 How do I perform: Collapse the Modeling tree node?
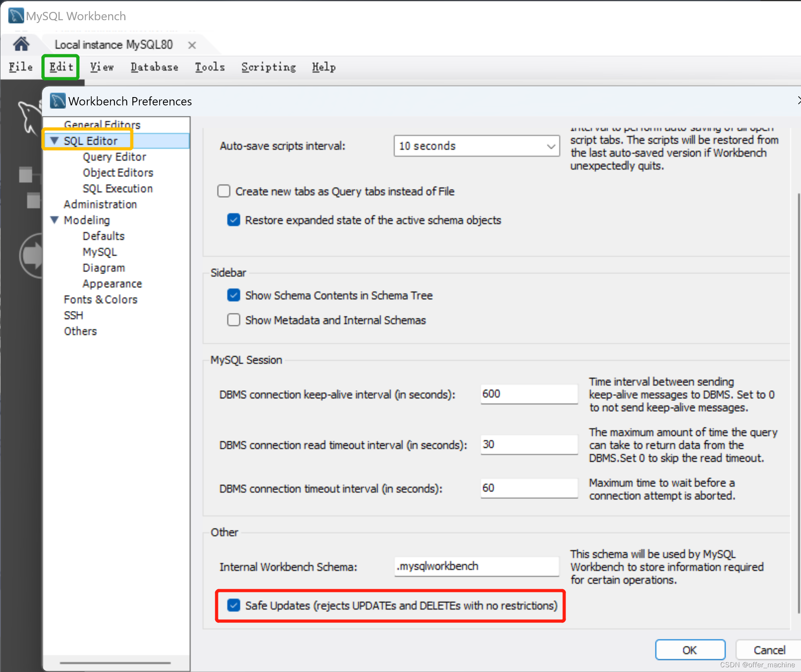click(55, 220)
